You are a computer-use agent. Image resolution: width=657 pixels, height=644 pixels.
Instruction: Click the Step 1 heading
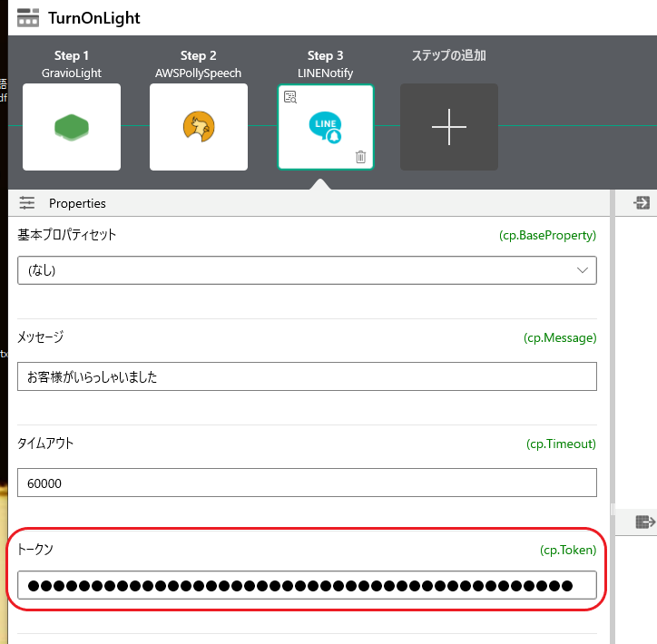[x=72, y=55]
